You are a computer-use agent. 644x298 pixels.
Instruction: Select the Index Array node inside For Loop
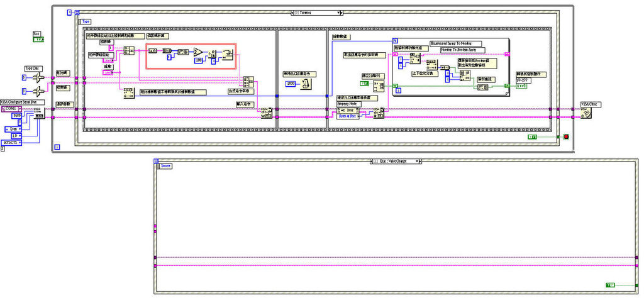coord(465,75)
